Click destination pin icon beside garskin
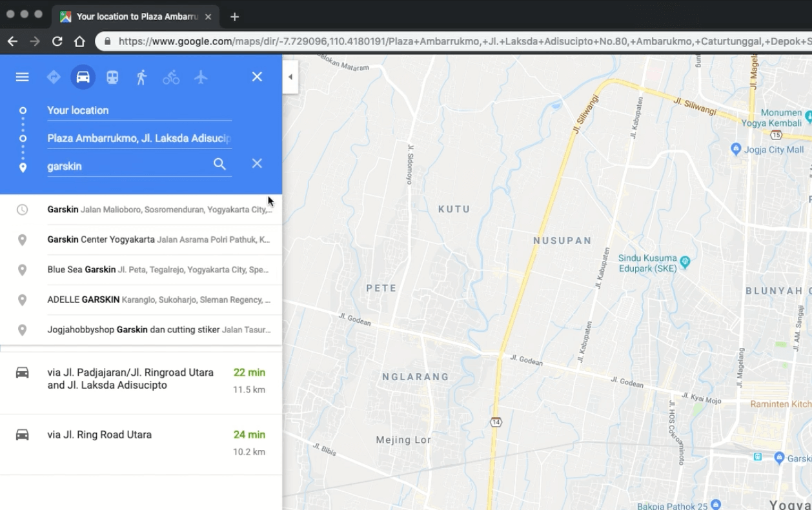This screenshot has height=510, width=812. (x=23, y=167)
